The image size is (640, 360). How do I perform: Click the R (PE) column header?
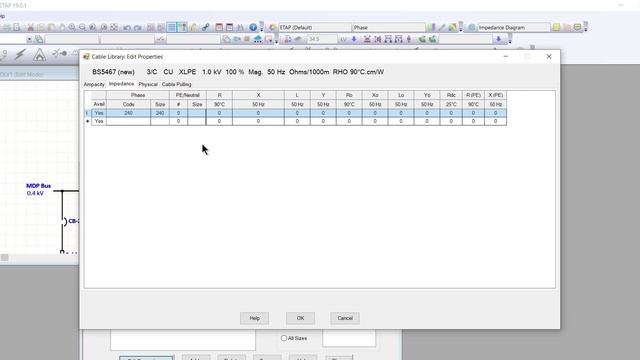tap(473, 95)
